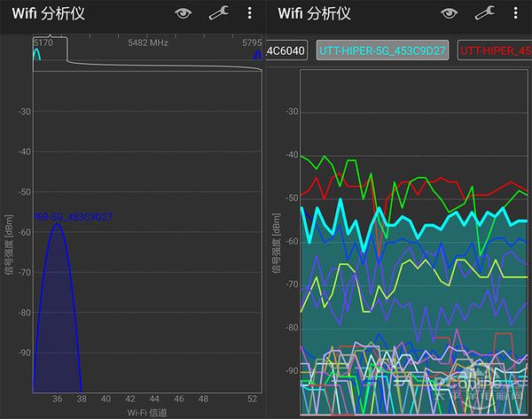This screenshot has height=419, width=532.
Task: Open wrench settings on time graph screen
Action: 484,13
